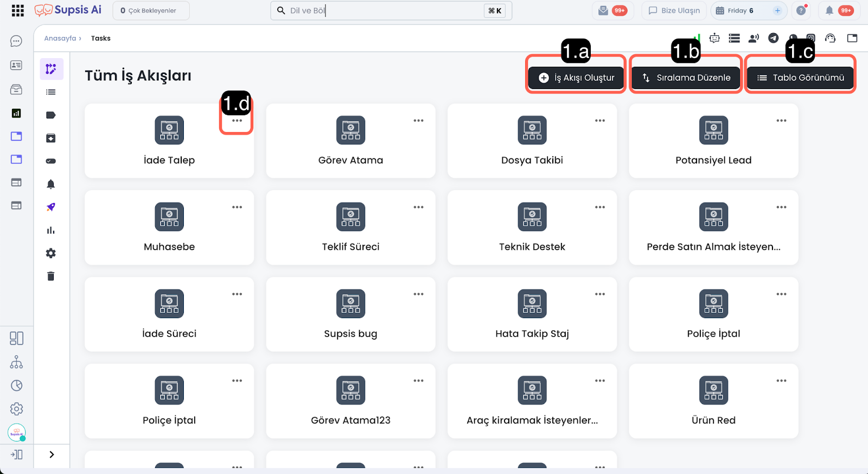868x474 pixels.
Task: Expand the sidebar with the chevron arrow
Action: pos(52,454)
